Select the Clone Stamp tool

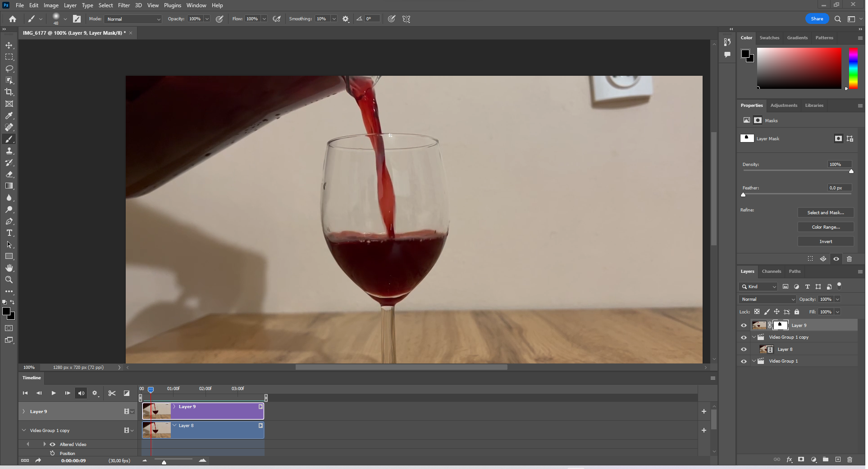click(9, 151)
